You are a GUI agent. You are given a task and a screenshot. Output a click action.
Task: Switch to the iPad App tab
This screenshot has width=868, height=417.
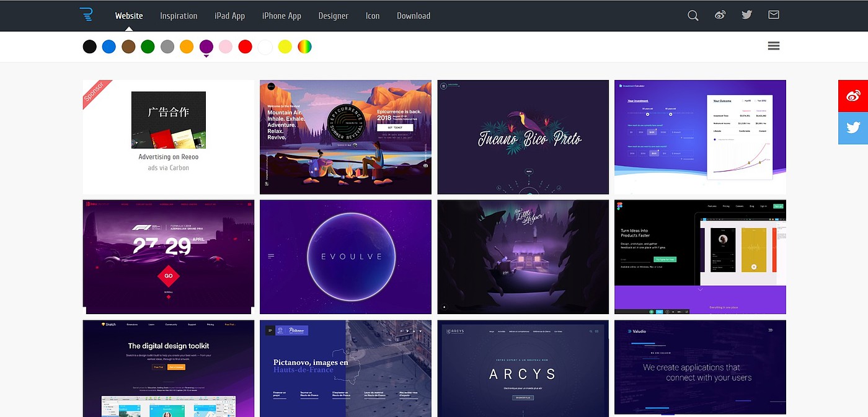point(229,15)
